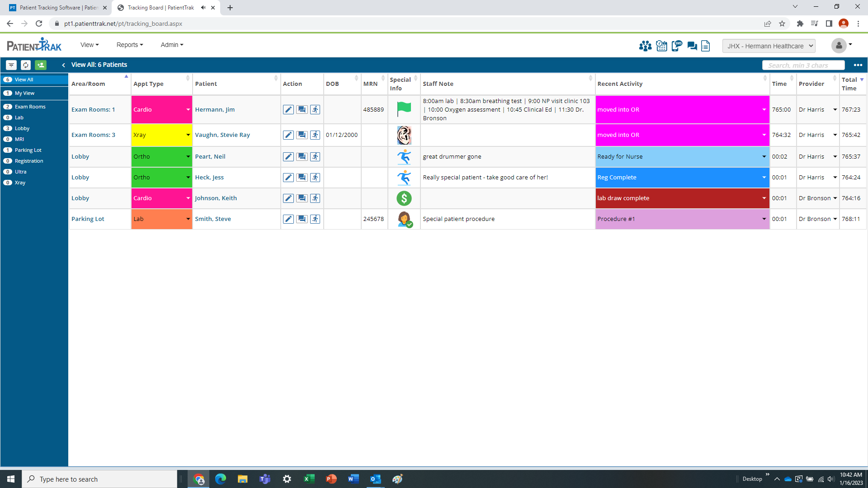Click person checkmark icon for Smith, Steve
The height and width of the screenshot is (488, 868).
405,219
